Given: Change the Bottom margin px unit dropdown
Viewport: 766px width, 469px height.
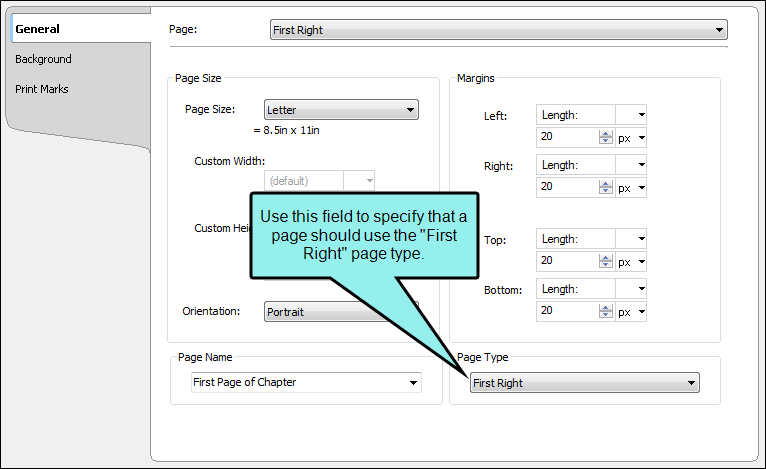Looking at the screenshot, I should tap(631, 312).
